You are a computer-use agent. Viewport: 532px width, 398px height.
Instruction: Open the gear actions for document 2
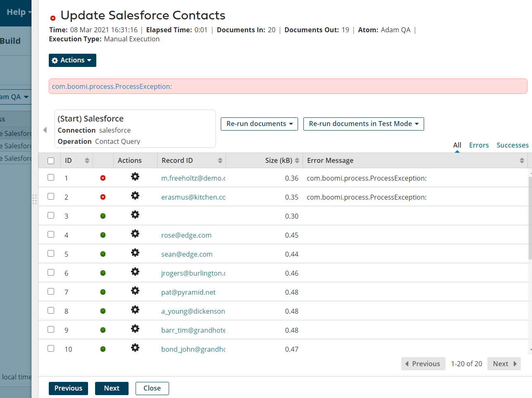pyautogui.click(x=135, y=196)
